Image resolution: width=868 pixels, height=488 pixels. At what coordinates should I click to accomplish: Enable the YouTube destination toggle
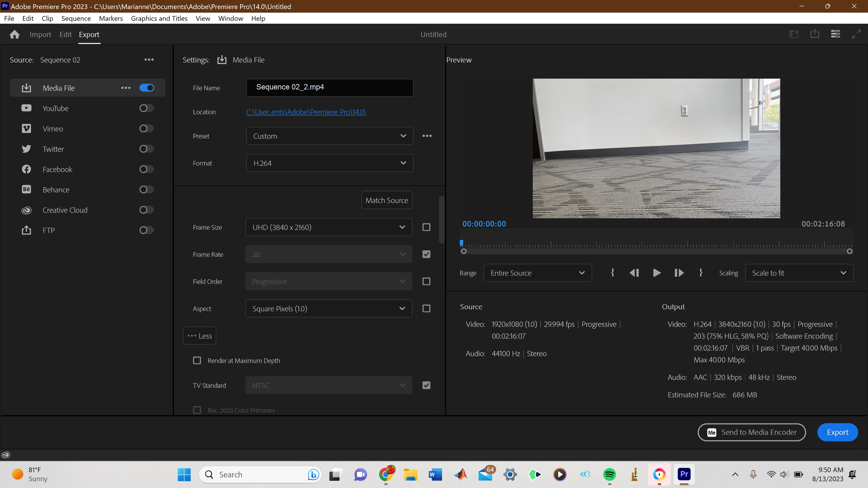pos(146,108)
